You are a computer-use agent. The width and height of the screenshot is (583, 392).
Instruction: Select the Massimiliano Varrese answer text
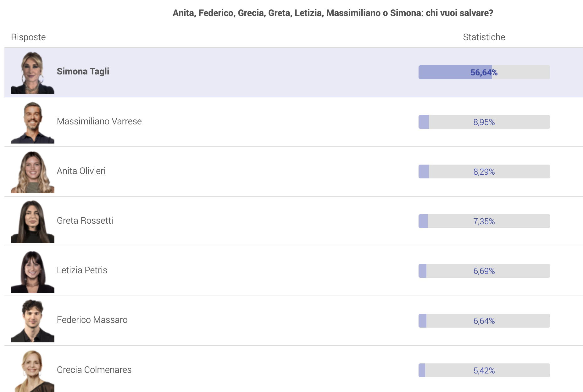(99, 121)
